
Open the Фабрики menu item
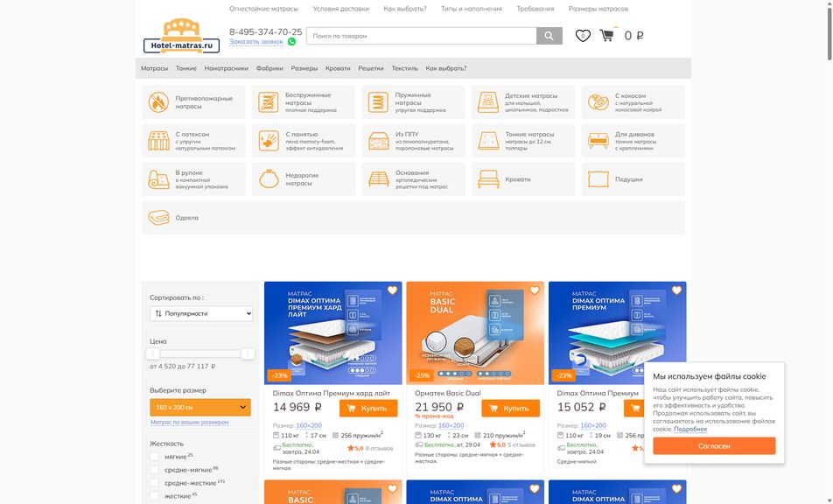pos(269,68)
